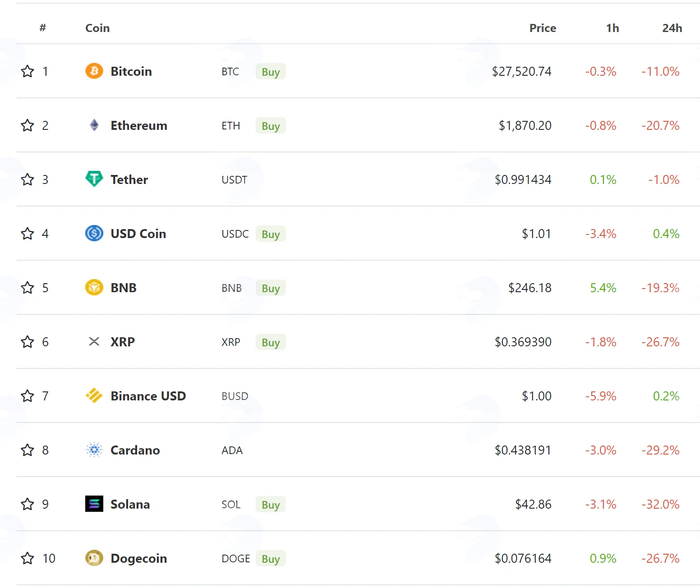Click the Solana price value $42.86
Viewport: 700px width, 588px height.
(x=533, y=504)
